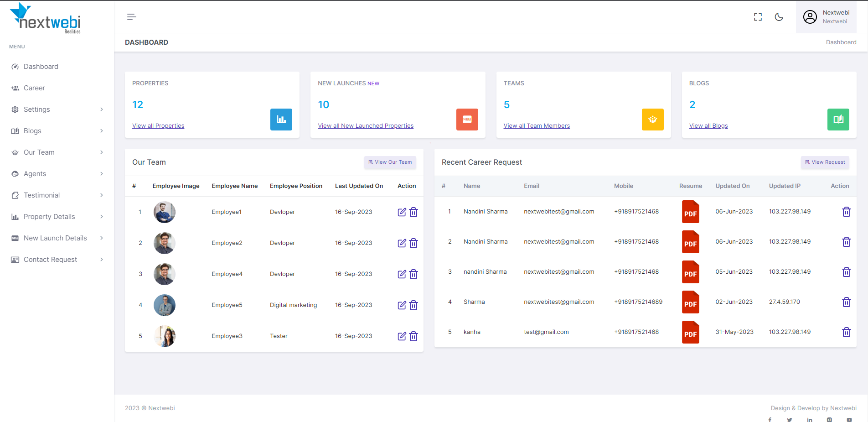This screenshot has width=868, height=422.
Task: Click the '+9189175214689' mobile number
Action: click(638, 302)
